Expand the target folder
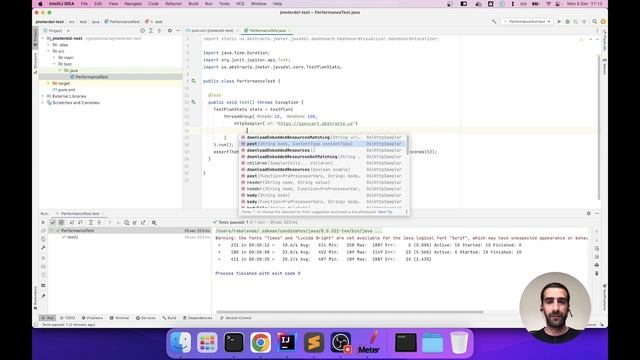 [49, 83]
